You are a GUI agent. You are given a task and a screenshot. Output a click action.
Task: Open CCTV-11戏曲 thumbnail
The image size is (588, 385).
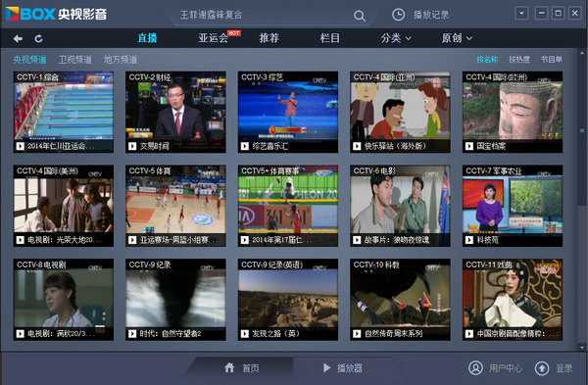click(x=513, y=300)
